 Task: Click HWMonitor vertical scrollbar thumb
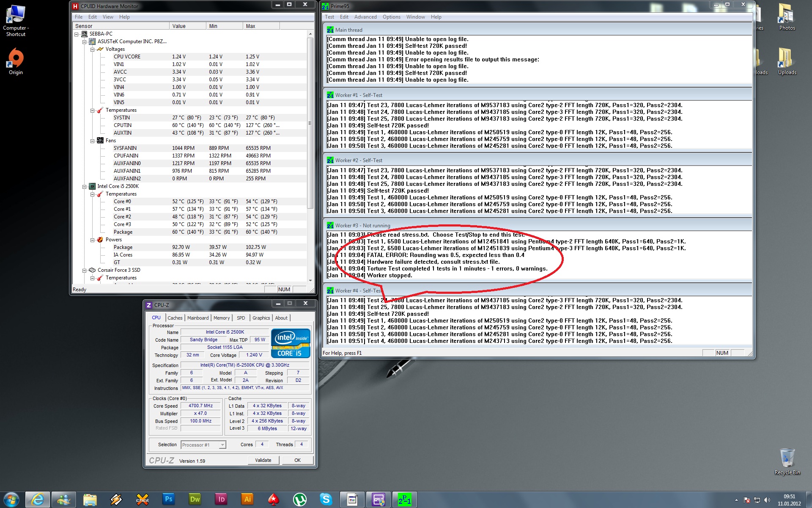(310, 123)
